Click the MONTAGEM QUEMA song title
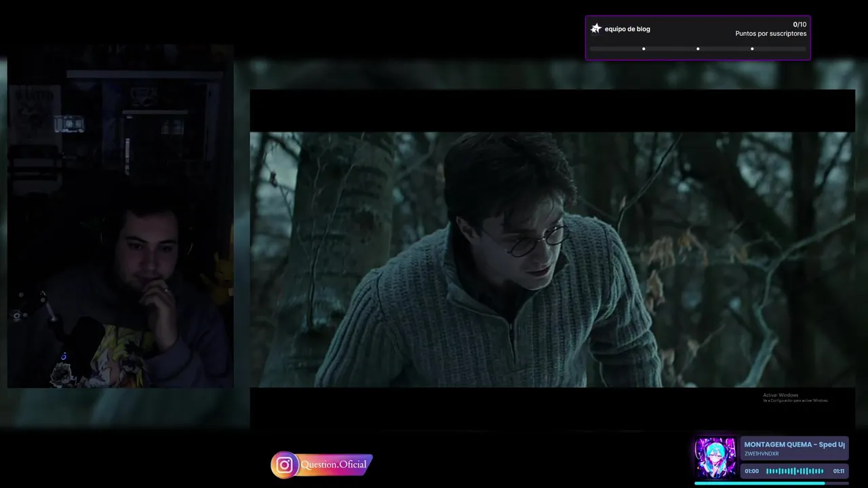Screen dimensions: 868x488 794,445
